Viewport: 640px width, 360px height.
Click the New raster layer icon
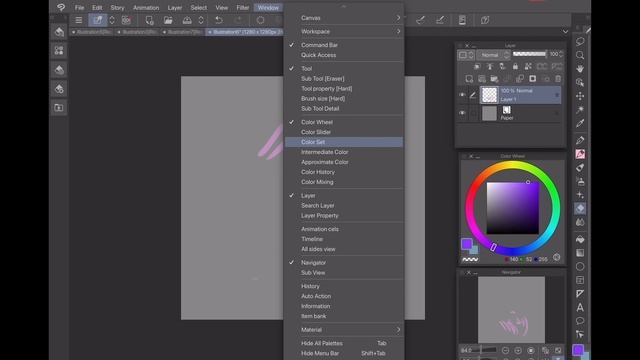tap(469, 79)
